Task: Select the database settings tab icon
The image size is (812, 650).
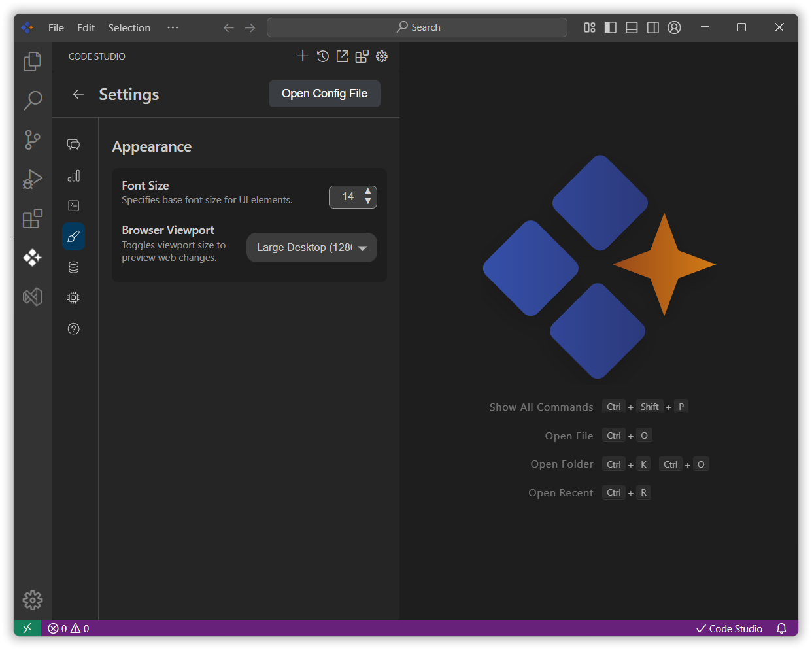Action: pos(74,267)
